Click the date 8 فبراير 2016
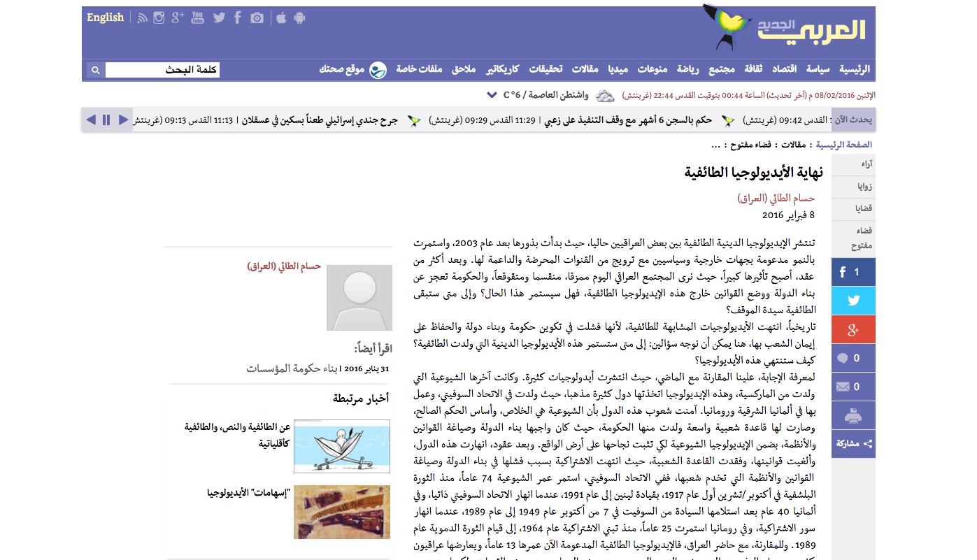Viewport: 977px width, 560px height. tap(789, 215)
